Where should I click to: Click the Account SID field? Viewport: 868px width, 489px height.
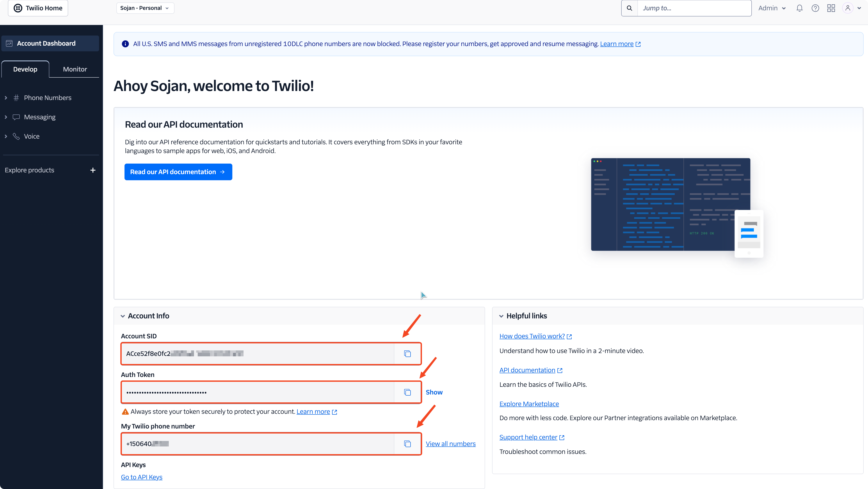[258, 353]
